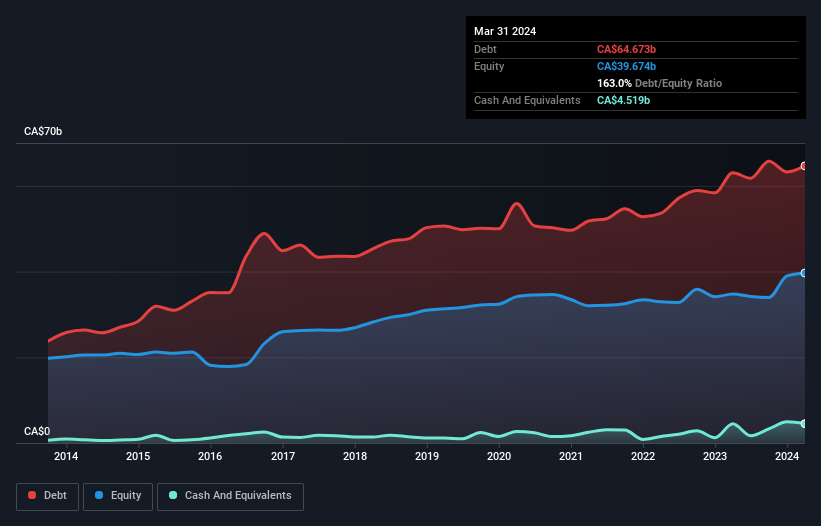Click the 2024 x-axis label
Viewport: 821px width, 526px height.
coord(787,456)
